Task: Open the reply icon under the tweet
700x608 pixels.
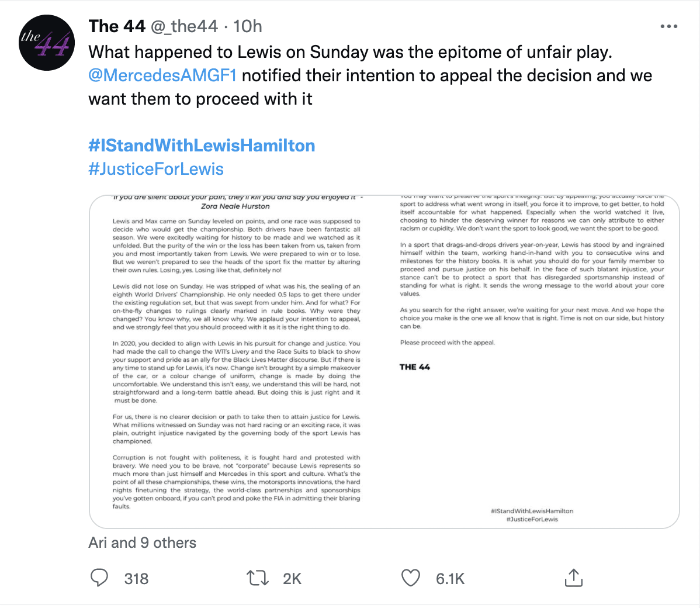Action: coord(99,578)
